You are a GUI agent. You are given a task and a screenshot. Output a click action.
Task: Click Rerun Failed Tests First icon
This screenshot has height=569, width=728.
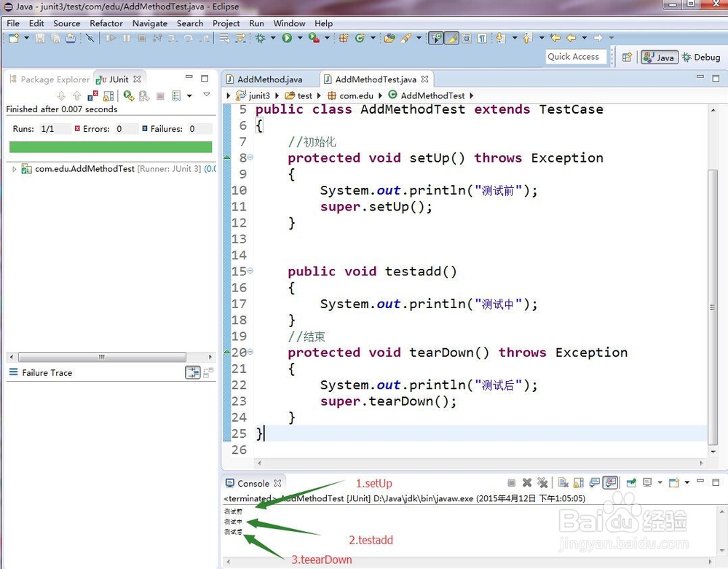144,96
